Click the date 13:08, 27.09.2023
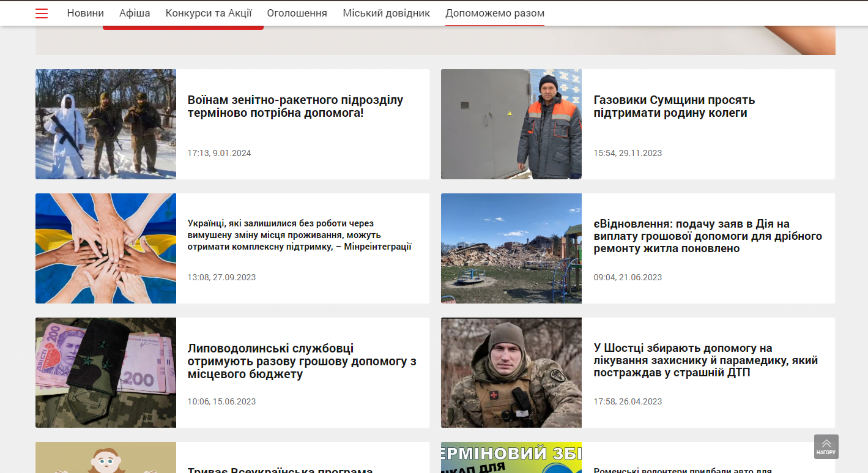This screenshot has height=473, width=868. pos(222,277)
